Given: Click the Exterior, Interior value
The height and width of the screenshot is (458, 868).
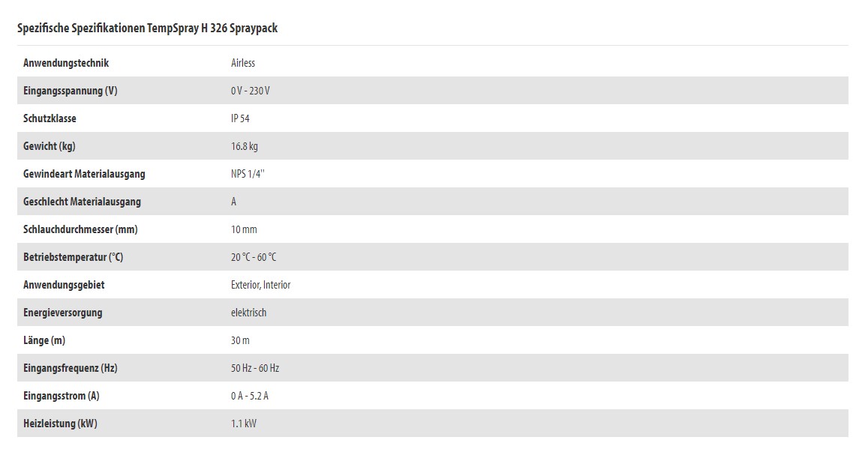Looking at the screenshot, I should coord(261,285).
